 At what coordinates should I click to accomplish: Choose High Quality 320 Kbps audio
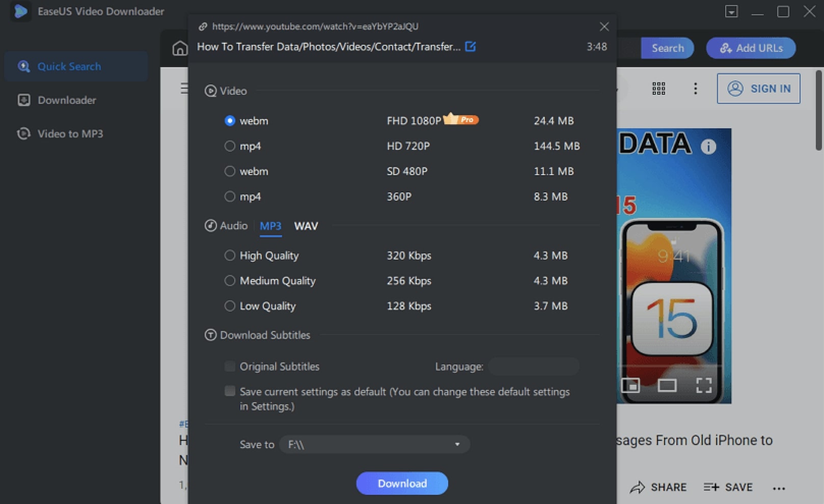tap(230, 256)
